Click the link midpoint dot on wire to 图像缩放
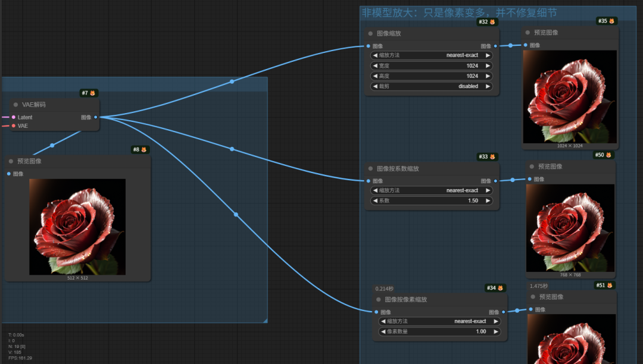This screenshot has height=364, width=643. pos(232,81)
